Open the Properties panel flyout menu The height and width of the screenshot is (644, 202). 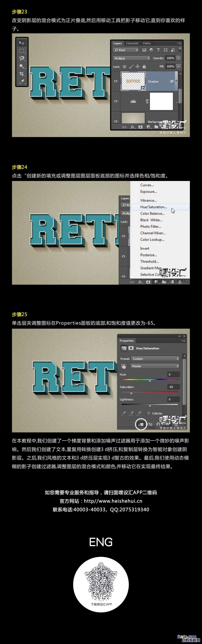pyautogui.click(x=184, y=341)
